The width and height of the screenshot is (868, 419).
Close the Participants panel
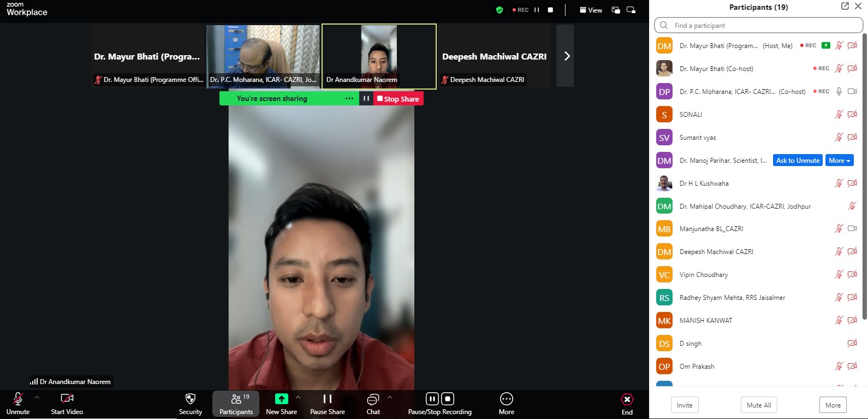click(859, 6)
